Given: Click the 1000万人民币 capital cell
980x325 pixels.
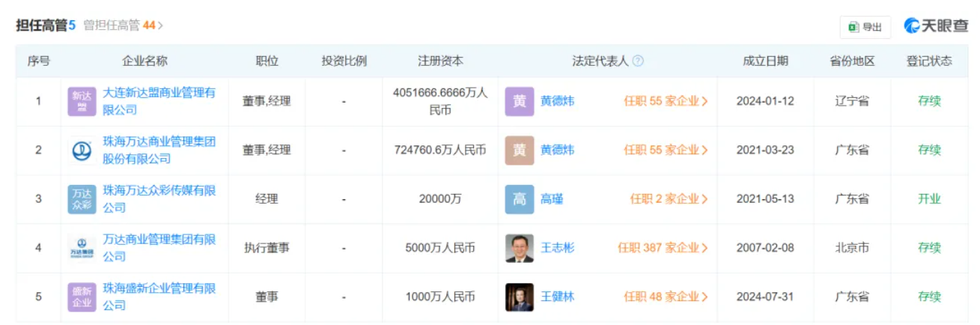Looking at the screenshot, I should pos(440,297).
